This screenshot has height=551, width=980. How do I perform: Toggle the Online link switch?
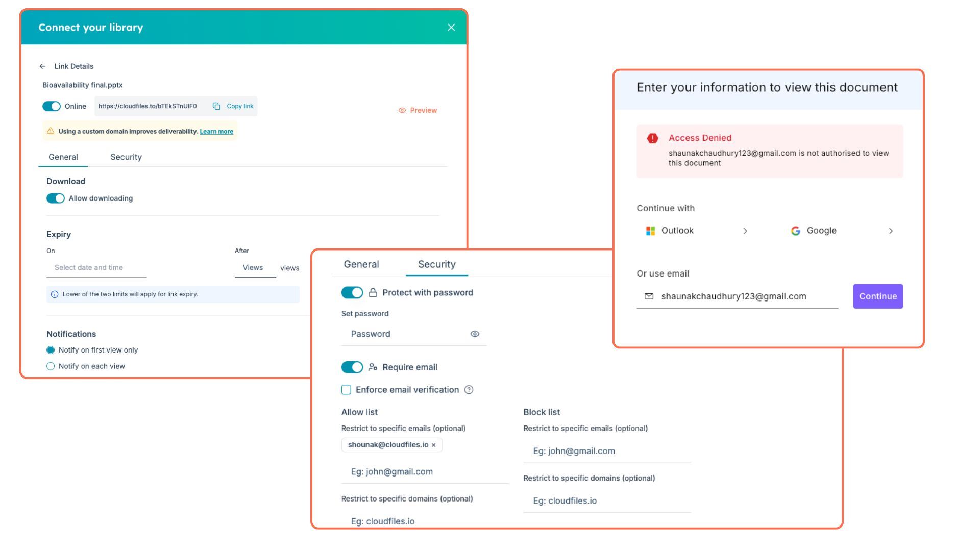(52, 106)
